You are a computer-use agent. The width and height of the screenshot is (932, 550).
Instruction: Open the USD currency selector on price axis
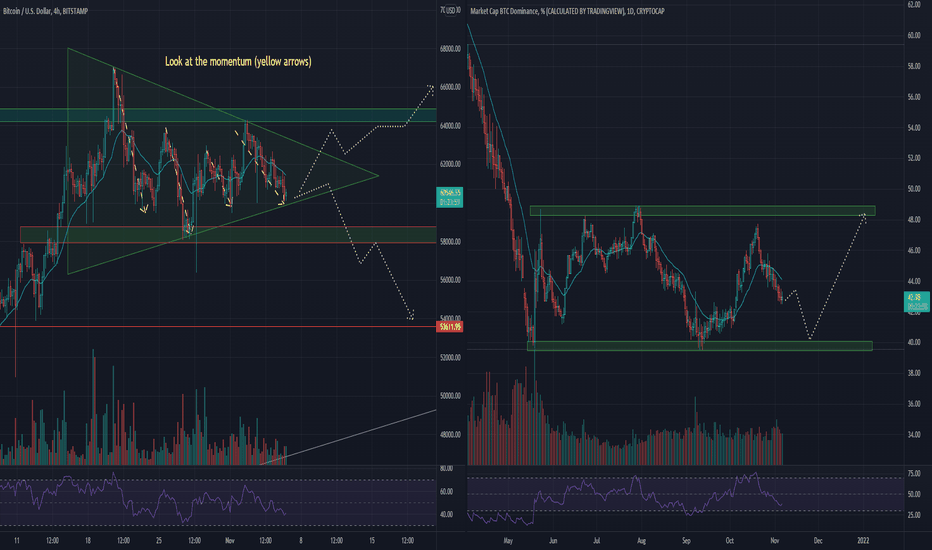pyautogui.click(x=452, y=10)
